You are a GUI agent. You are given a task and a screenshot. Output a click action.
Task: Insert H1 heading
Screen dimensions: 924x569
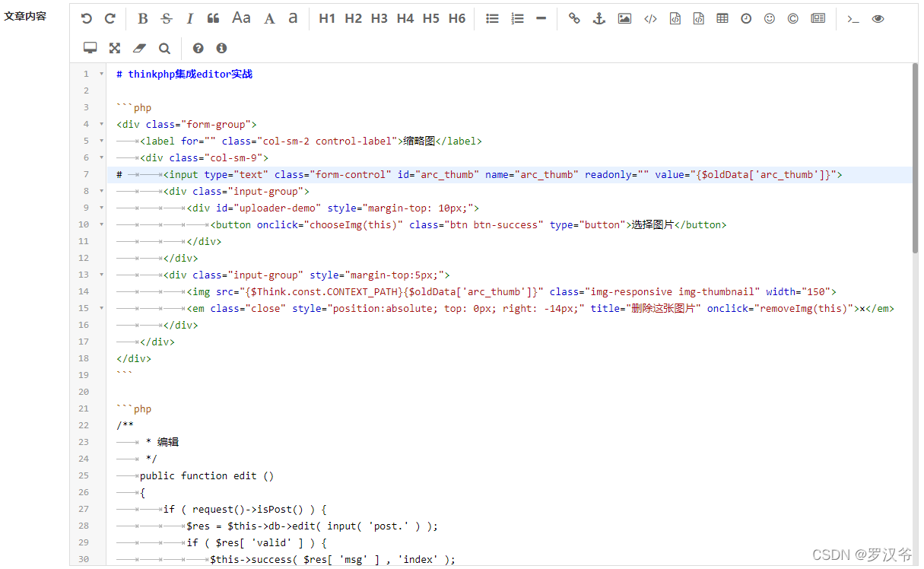coord(327,18)
